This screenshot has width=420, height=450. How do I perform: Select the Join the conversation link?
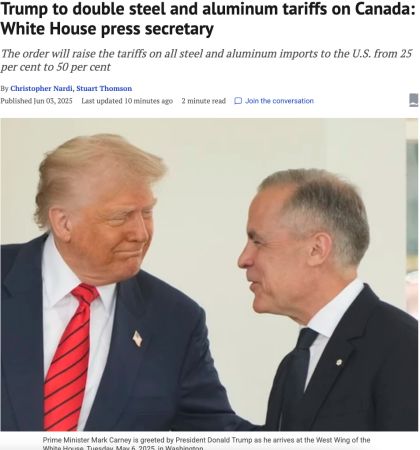click(279, 101)
